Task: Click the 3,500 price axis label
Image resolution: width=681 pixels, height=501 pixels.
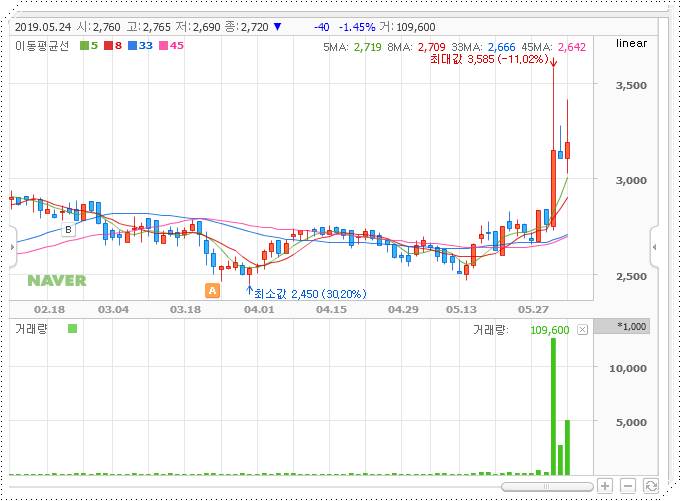Action: [631, 85]
